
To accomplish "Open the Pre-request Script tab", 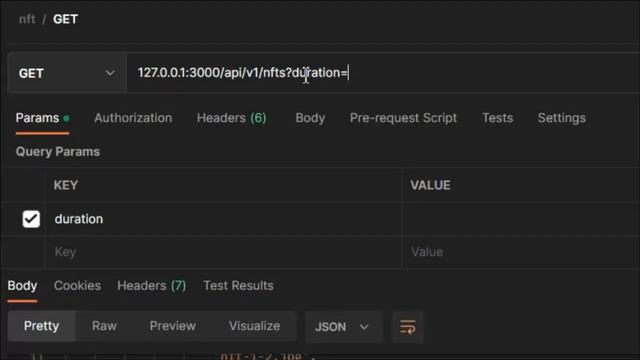I will (x=403, y=118).
